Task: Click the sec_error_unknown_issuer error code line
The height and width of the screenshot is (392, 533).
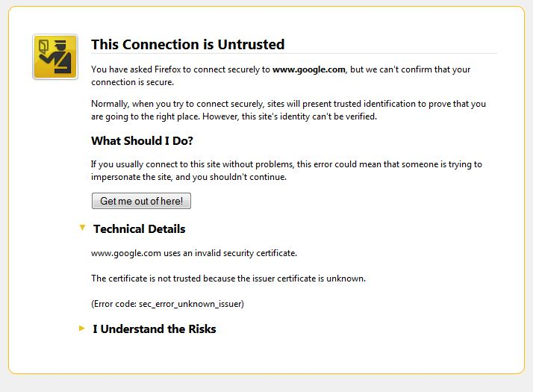Action: 167,304
